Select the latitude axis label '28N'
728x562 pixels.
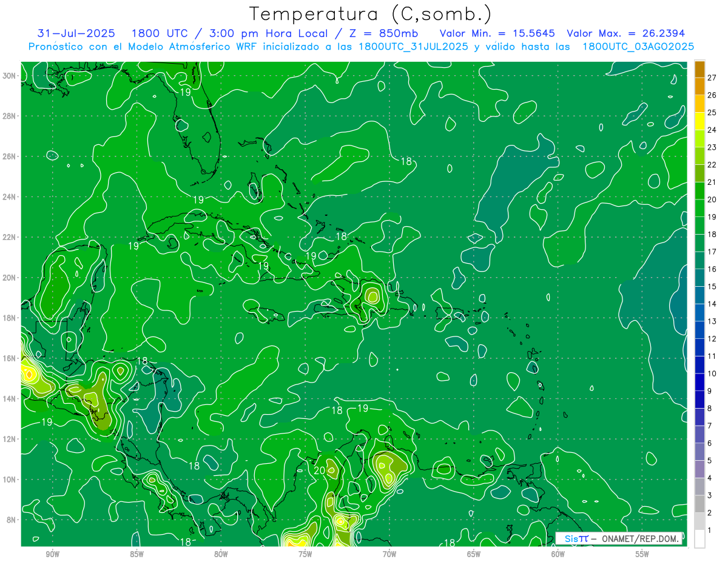(x=9, y=116)
